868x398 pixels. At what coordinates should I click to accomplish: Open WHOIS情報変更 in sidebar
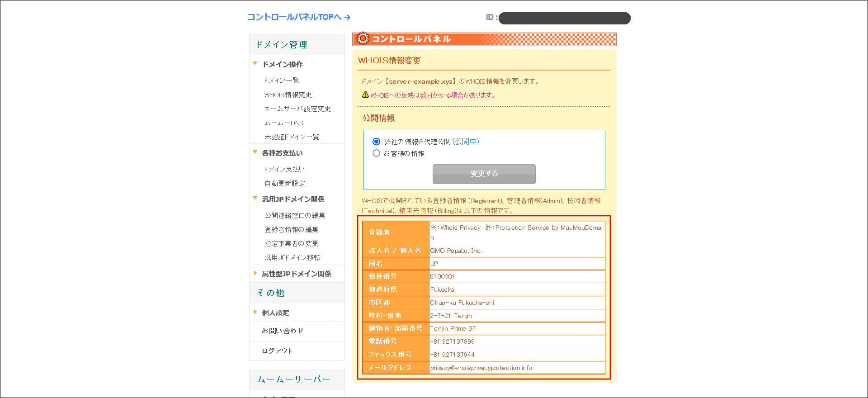(288, 95)
